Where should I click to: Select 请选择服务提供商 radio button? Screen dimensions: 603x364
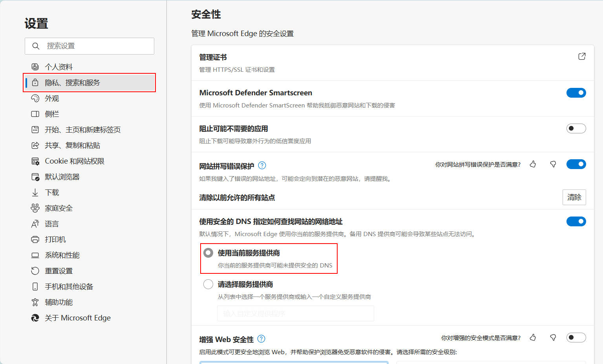coord(208,284)
